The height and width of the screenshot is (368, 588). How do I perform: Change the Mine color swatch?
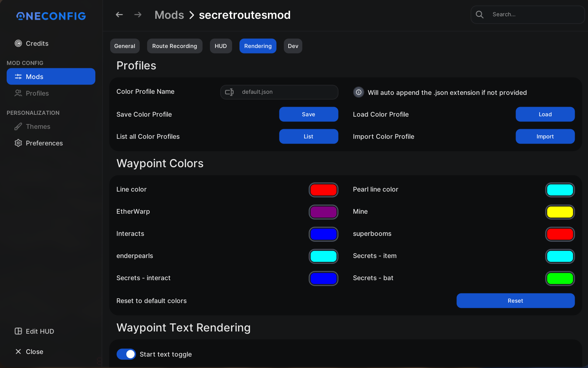(560, 212)
